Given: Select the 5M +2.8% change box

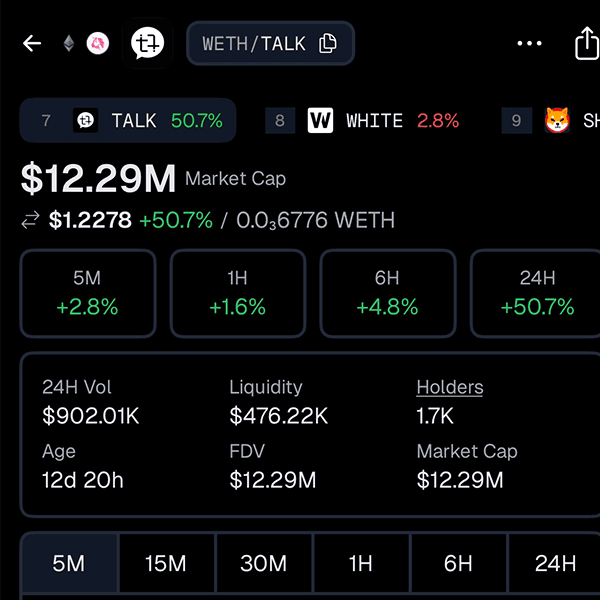Looking at the screenshot, I should 88,293.
